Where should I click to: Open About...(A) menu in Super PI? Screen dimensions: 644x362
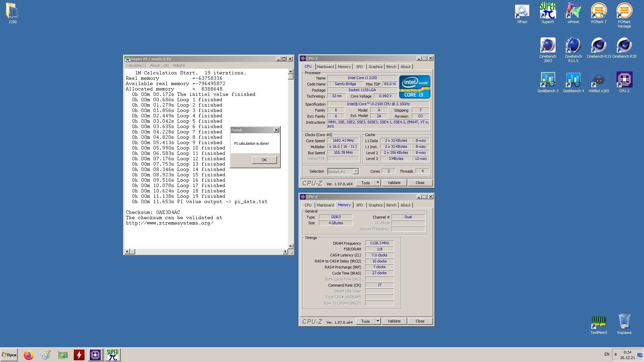(159, 65)
